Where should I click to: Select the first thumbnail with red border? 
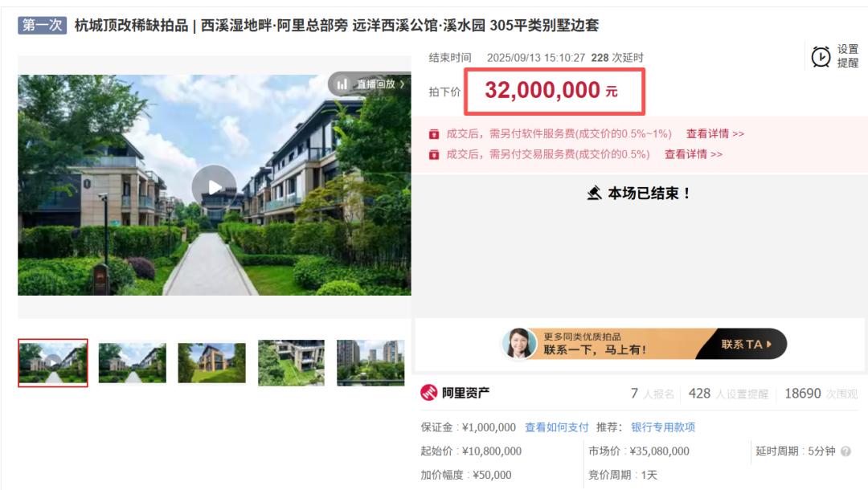pos(52,363)
